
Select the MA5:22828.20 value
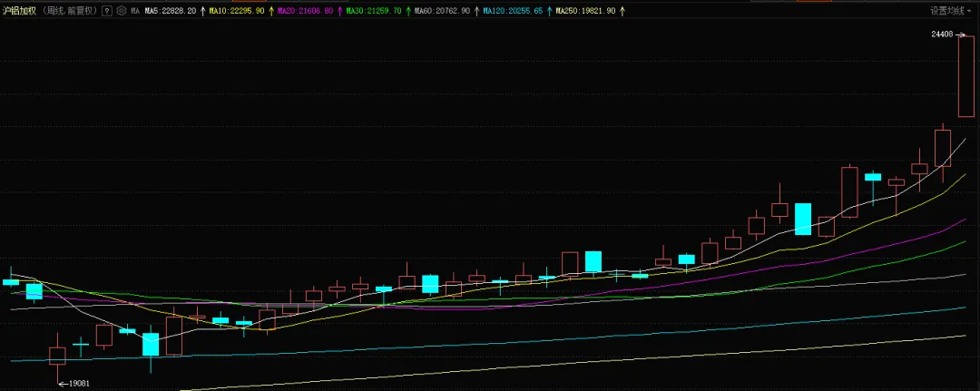pyautogui.click(x=170, y=11)
